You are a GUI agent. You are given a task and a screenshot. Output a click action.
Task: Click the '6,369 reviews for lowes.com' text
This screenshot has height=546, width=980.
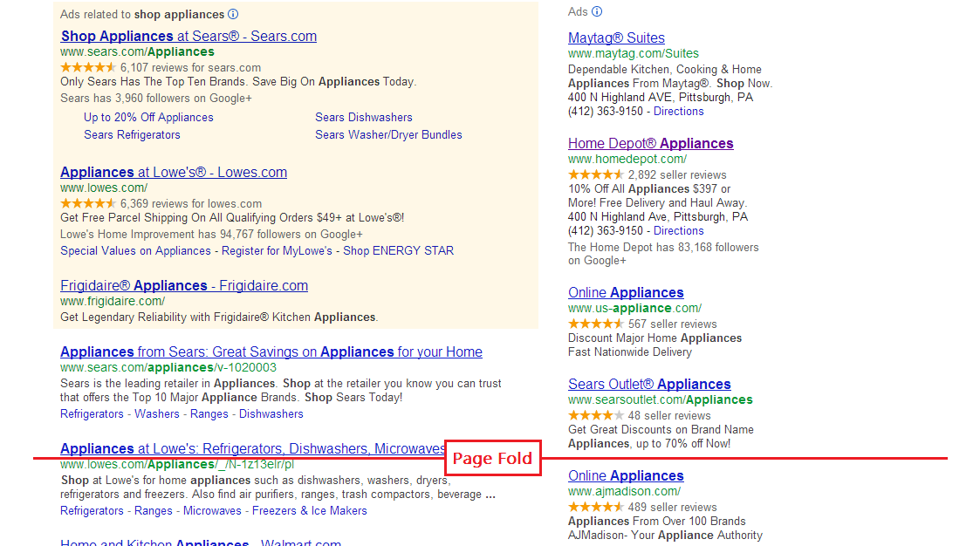(x=191, y=203)
